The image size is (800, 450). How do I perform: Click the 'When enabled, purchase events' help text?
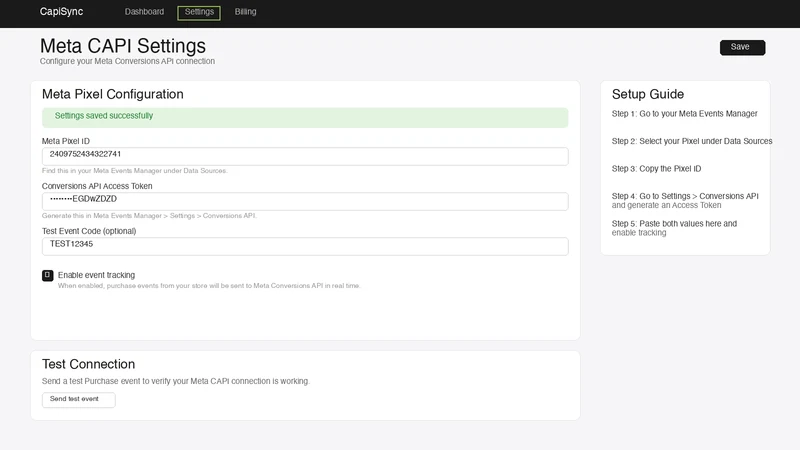click(x=209, y=286)
